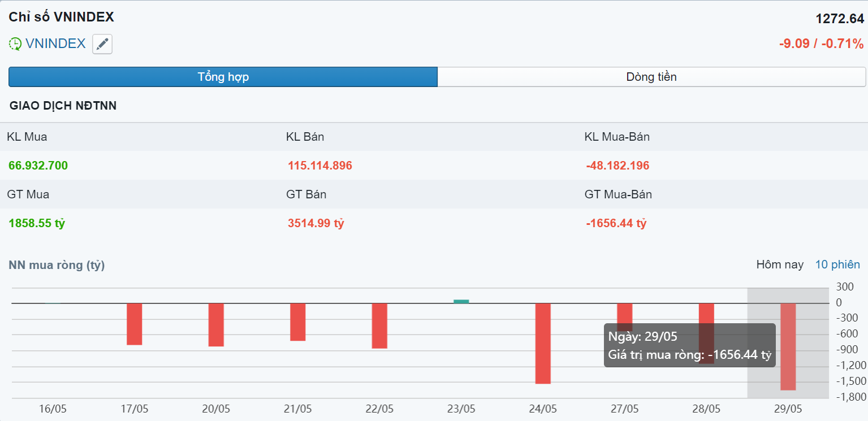Click the change text -9.09 / -0.71%
This screenshot has height=421, width=868.
822,44
